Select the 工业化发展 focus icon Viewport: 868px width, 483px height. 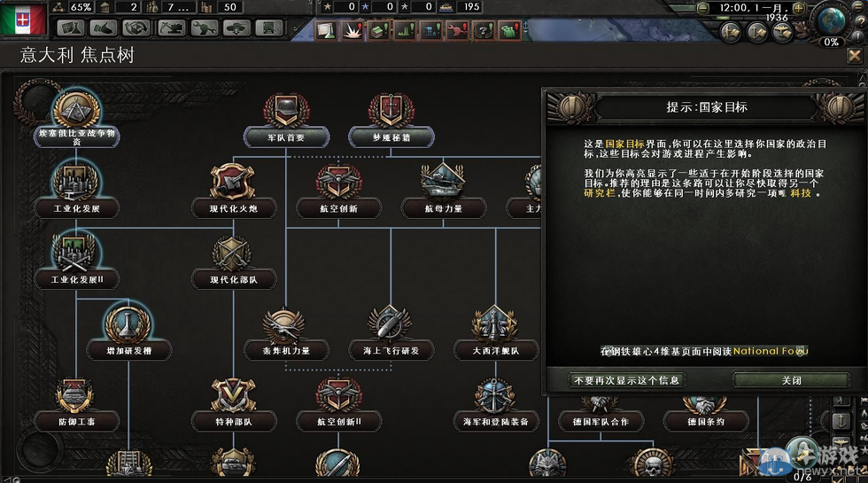(x=76, y=181)
